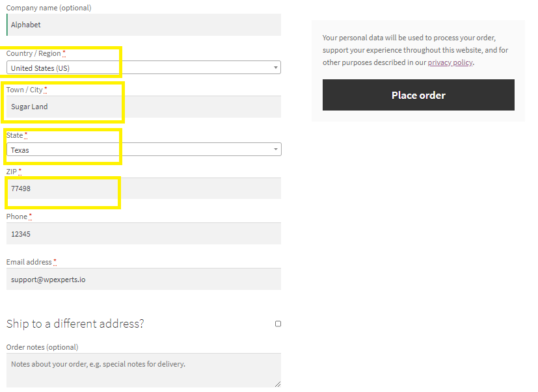
Task: Open the privacy policy link
Action: (450, 62)
